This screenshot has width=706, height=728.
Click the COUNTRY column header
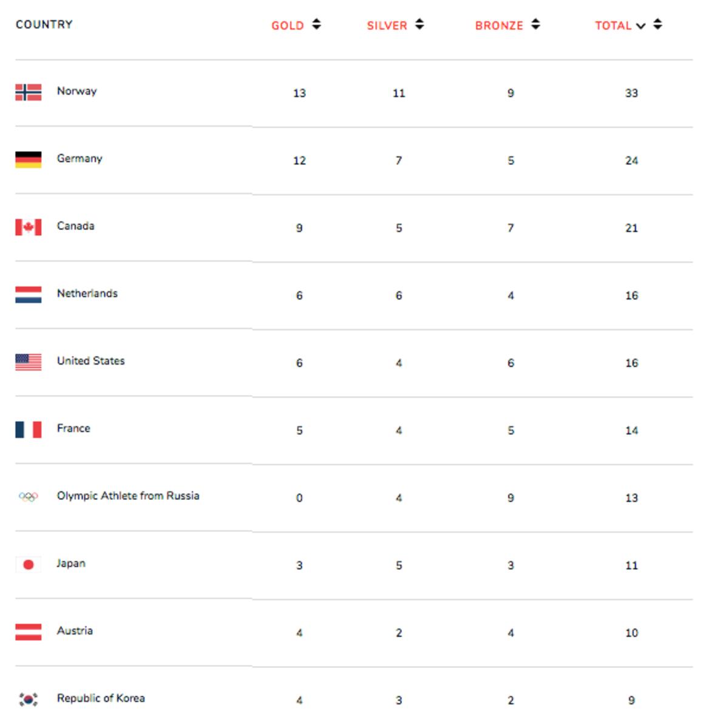pyautogui.click(x=44, y=24)
